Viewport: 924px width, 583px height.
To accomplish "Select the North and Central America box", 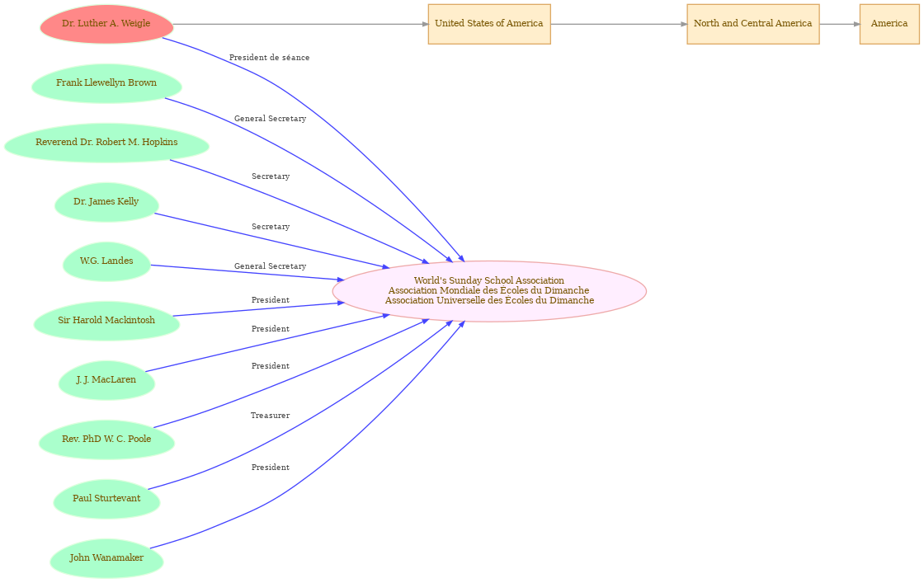I will (x=753, y=24).
